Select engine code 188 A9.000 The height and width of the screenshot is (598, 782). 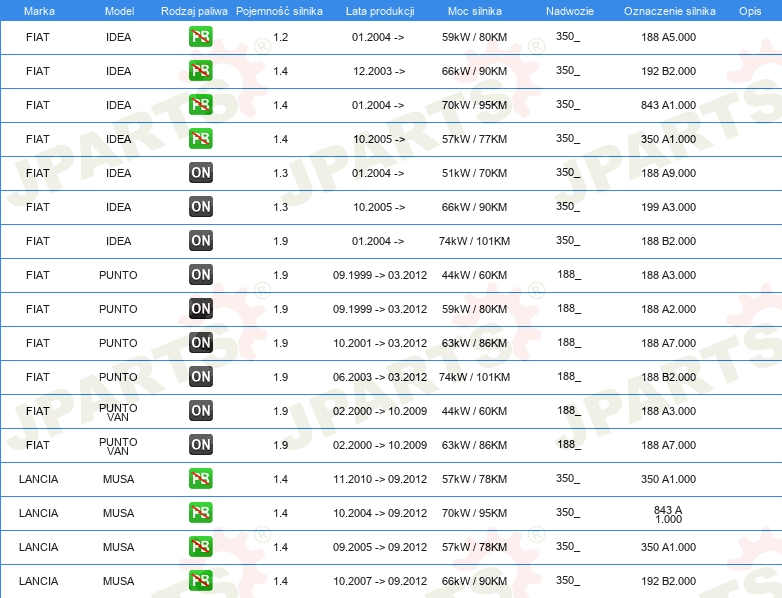[668, 173]
